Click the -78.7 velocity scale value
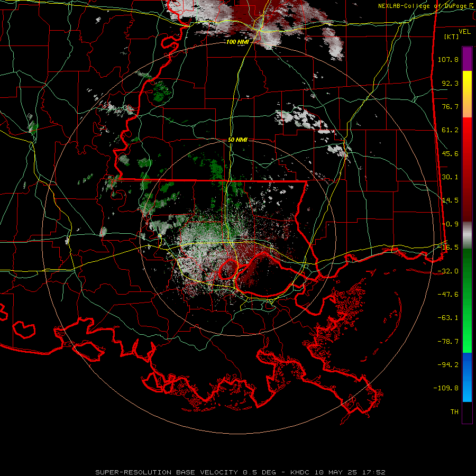476x476 pixels. pyautogui.click(x=448, y=342)
